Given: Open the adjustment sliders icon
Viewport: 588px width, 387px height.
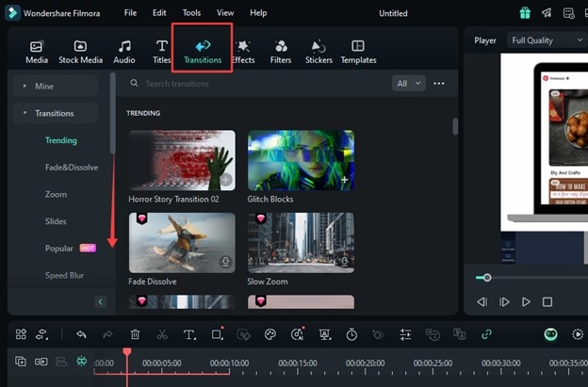Looking at the screenshot, I should (x=405, y=334).
